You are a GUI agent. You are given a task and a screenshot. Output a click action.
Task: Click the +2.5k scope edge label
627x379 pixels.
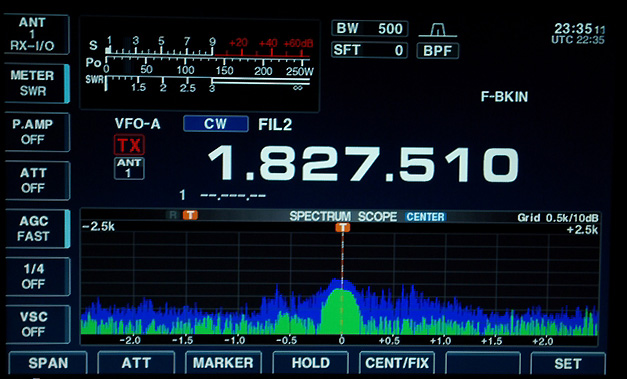tap(582, 230)
